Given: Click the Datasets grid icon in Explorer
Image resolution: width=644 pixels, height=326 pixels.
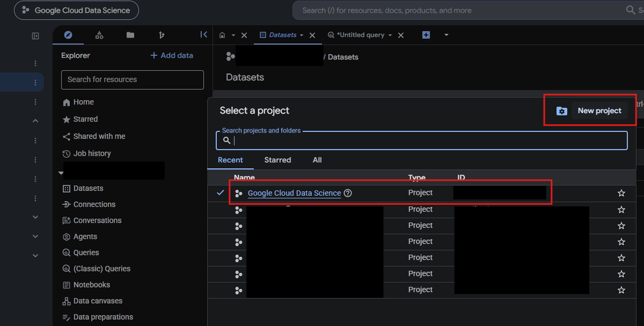Looking at the screenshot, I should tap(66, 188).
